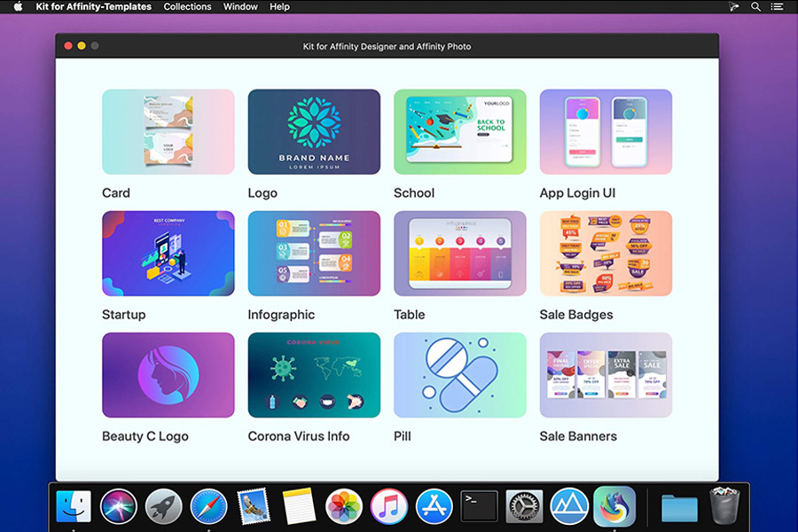Open the Window menu

click(240, 6)
